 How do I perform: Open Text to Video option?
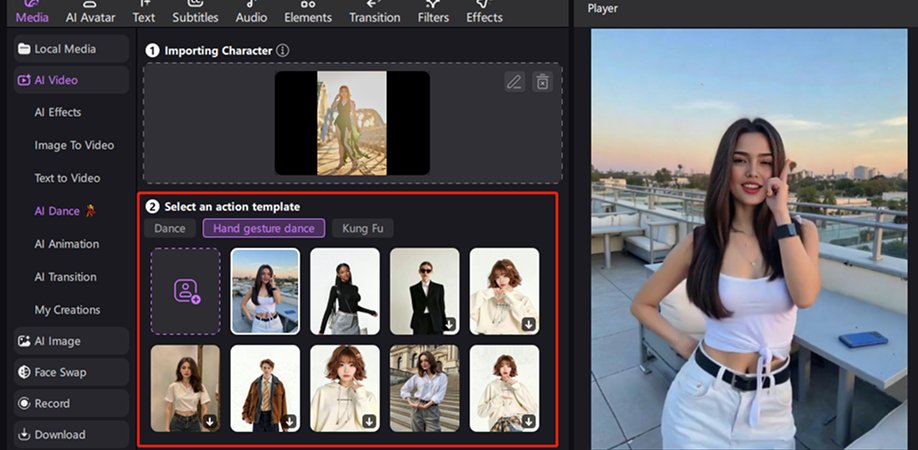tap(67, 178)
